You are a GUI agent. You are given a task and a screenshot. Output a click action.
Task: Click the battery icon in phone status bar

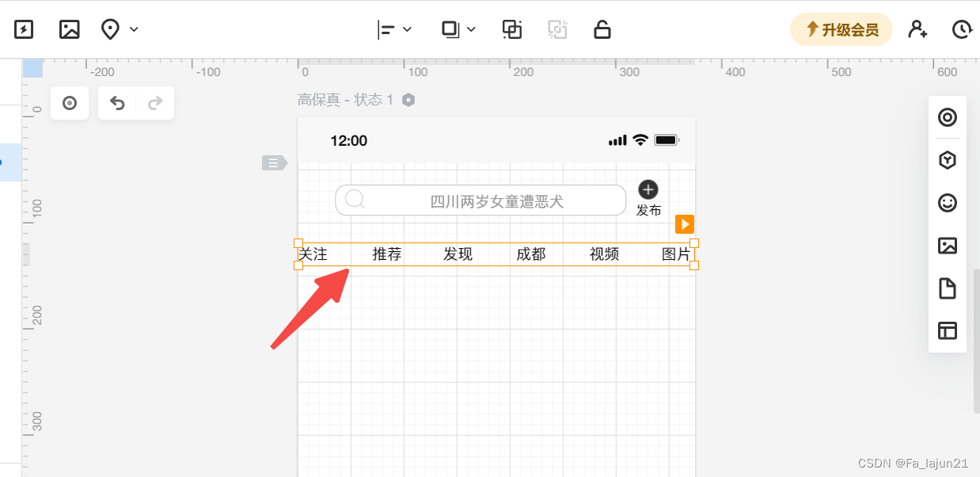point(667,140)
